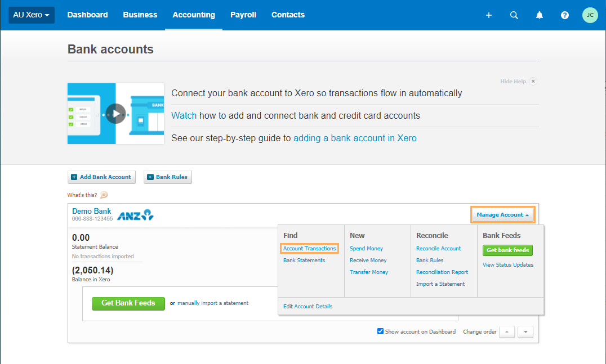Image resolution: width=606 pixels, height=364 pixels.
Task: Collapse the Manage Account dropdown
Action: [x=502, y=214]
